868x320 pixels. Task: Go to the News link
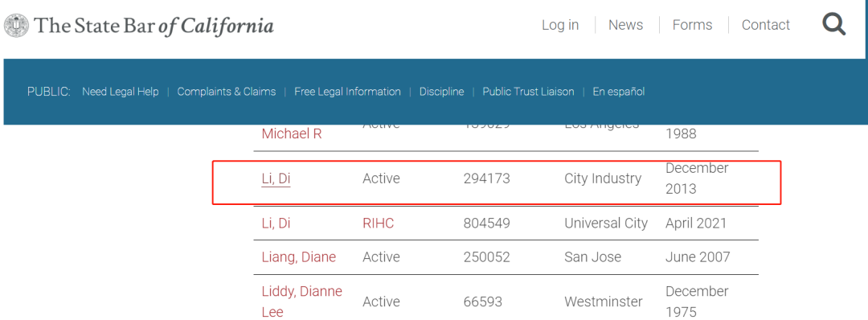click(x=625, y=25)
